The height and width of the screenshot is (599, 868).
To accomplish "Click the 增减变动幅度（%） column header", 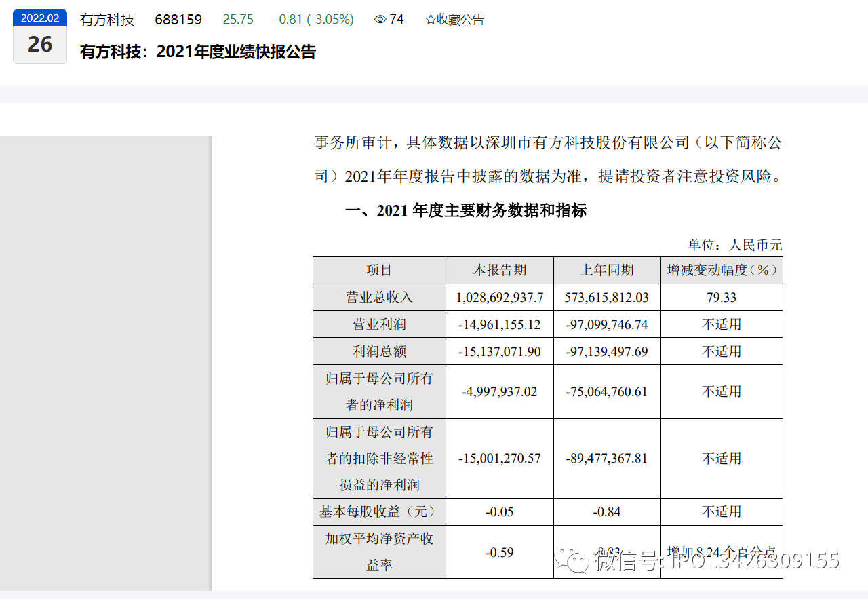I will click(722, 270).
